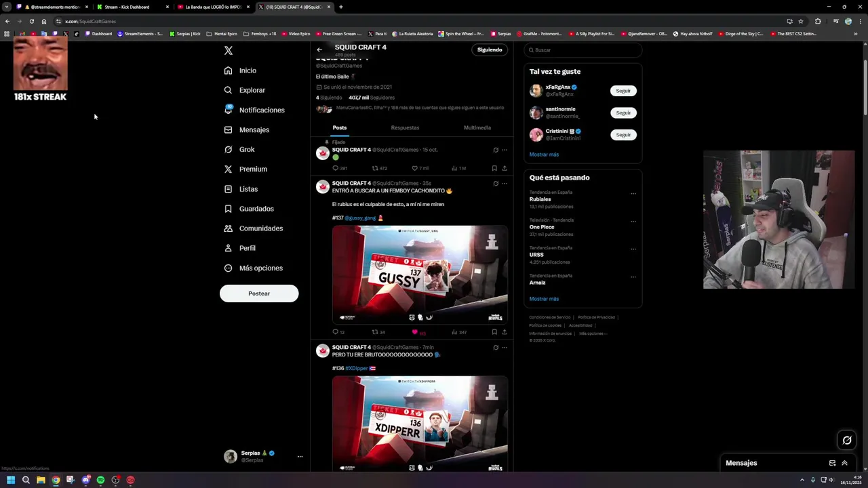The image size is (868, 488).
Task: Follow Cristinini with Seguir button
Action: 623,135
